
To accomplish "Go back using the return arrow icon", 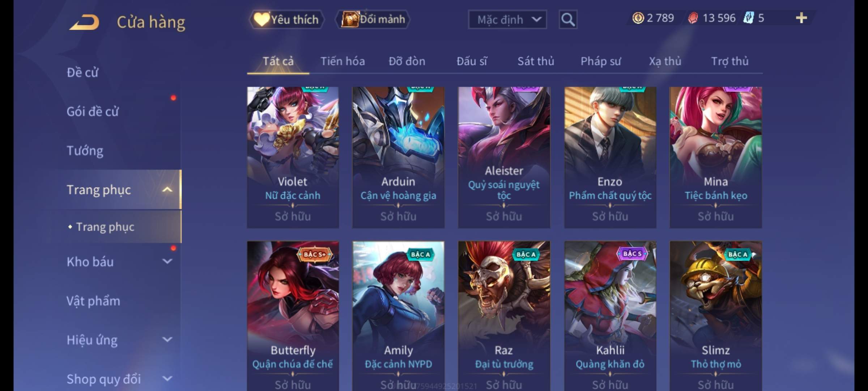I will coord(85,22).
